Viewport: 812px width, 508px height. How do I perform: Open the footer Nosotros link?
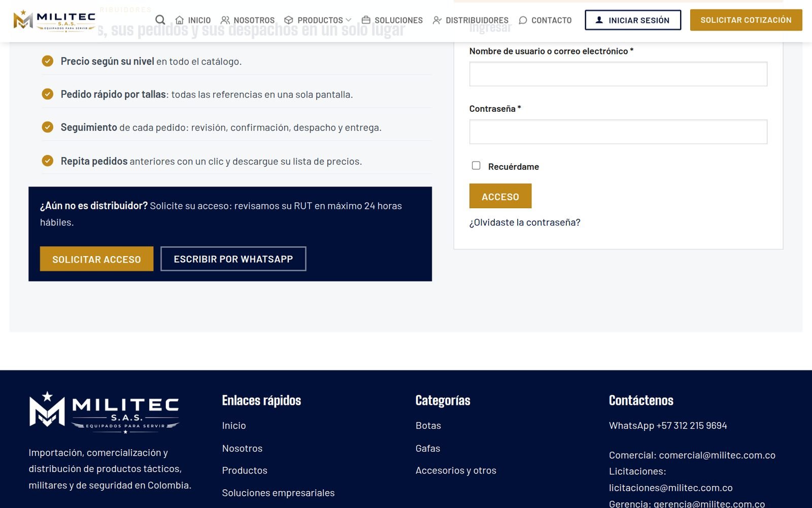point(242,449)
